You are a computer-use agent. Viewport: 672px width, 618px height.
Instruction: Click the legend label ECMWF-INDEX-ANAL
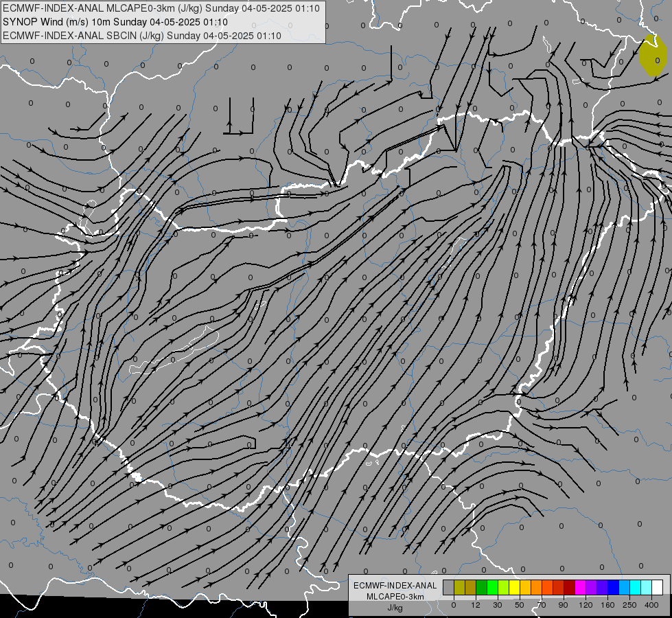tap(395, 586)
